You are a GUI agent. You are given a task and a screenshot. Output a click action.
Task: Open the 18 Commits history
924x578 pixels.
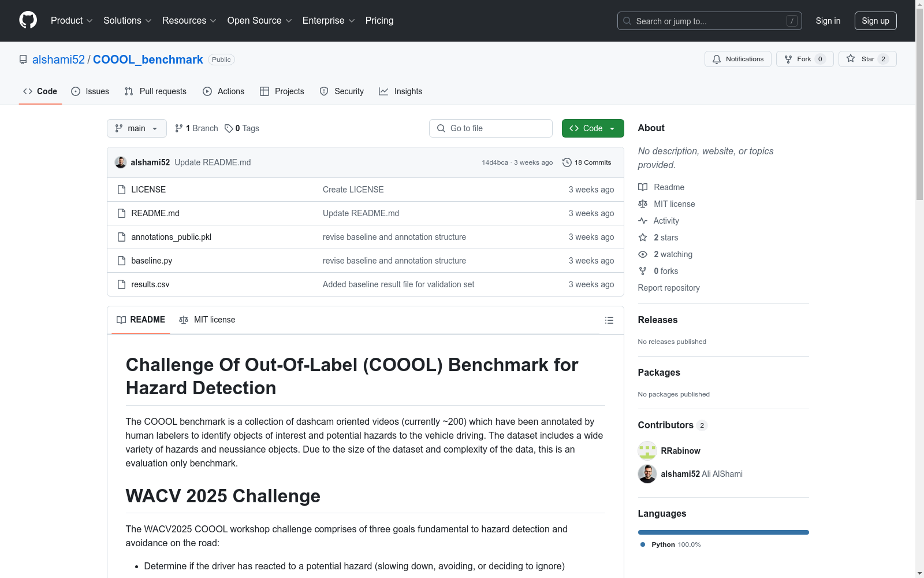pos(587,162)
